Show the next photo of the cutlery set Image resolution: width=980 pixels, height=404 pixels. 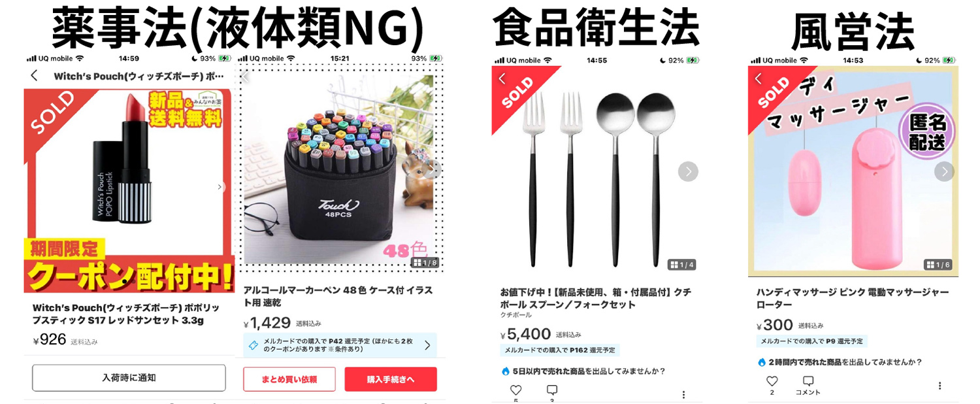coord(688,171)
